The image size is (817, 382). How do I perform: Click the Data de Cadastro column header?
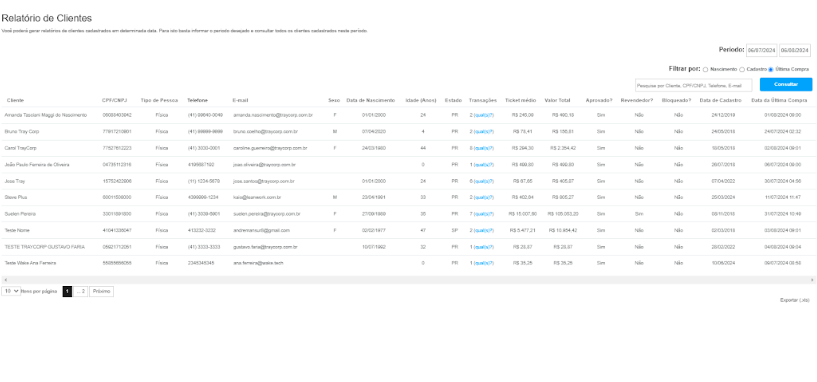tap(721, 100)
